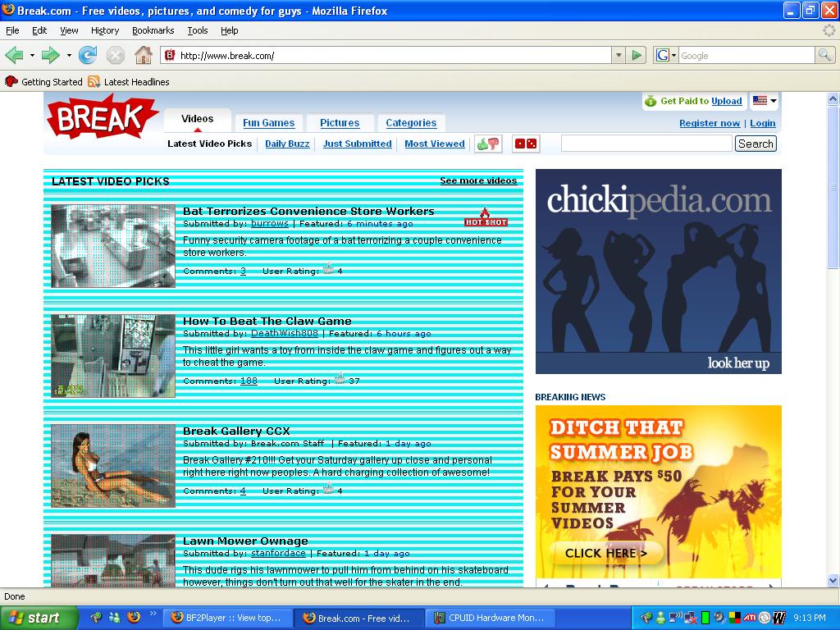840x630 pixels.
Task: Open the Edit menu
Action: [x=39, y=30]
